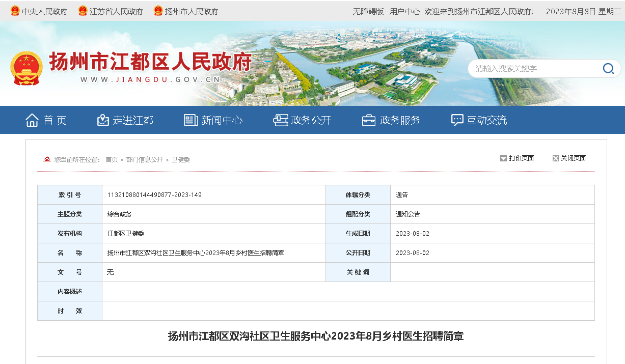Go to 扬州市人民政府 site

tap(192, 11)
